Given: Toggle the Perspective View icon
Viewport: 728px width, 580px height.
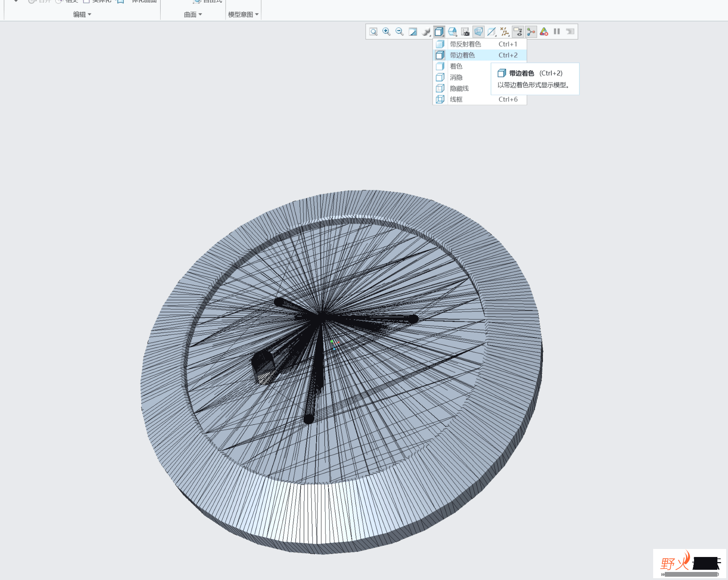Looking at the screenshot, I should 478,32.
